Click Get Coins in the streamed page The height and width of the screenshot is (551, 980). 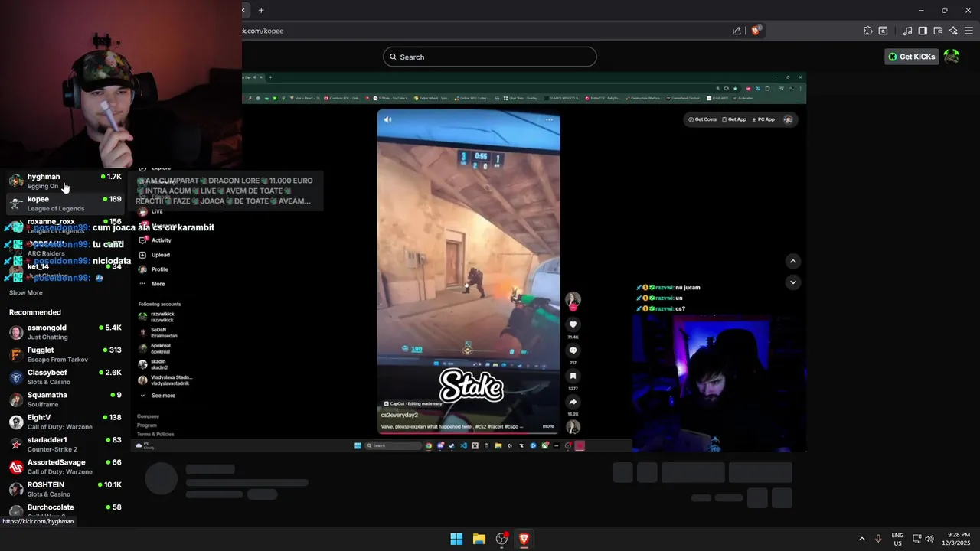tap(702, 119)
